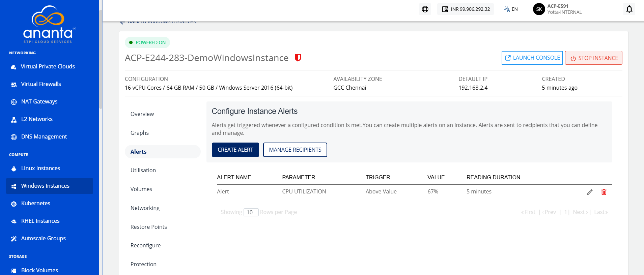Switch to the Overview tab
The height and width of the screenshot is (275, 644).
coord(142,114)
